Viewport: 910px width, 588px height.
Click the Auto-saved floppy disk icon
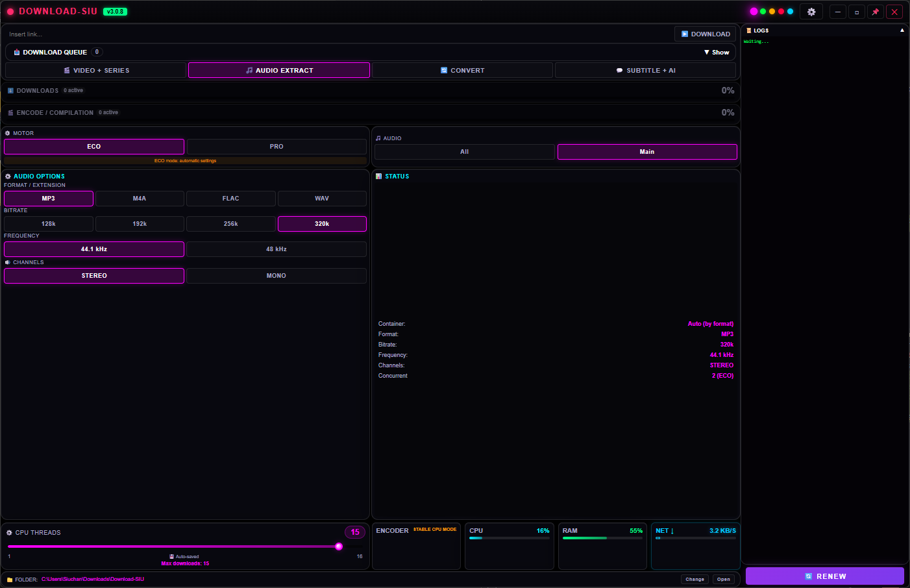pyautogui.click(x=171, y=557)
